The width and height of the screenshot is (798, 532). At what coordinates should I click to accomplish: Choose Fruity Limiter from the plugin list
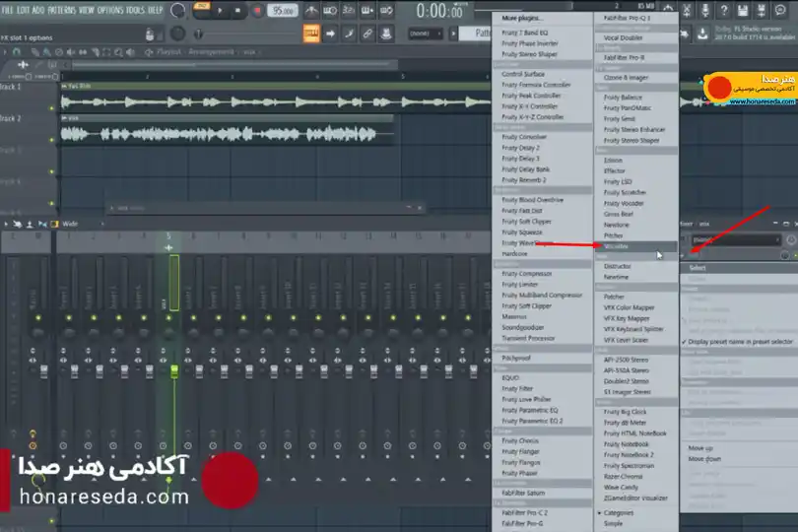coord(519,284)
